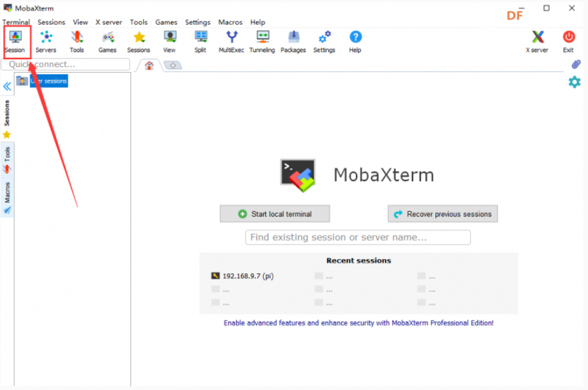Image resolution: width=588 pixels, height=390 pixels.
Task: Click Start local terminal button
Action: (275, 214)
